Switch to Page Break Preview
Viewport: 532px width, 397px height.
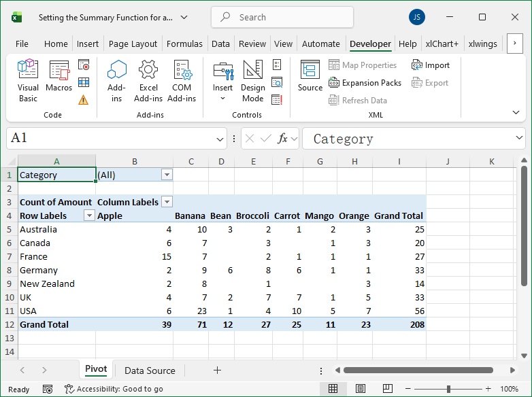pos(388,389)
